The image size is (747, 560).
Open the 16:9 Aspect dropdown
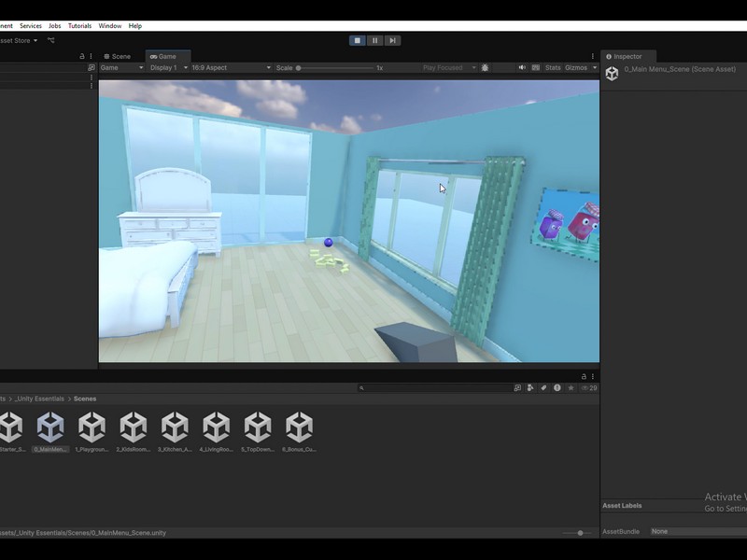tap(231, 68)
